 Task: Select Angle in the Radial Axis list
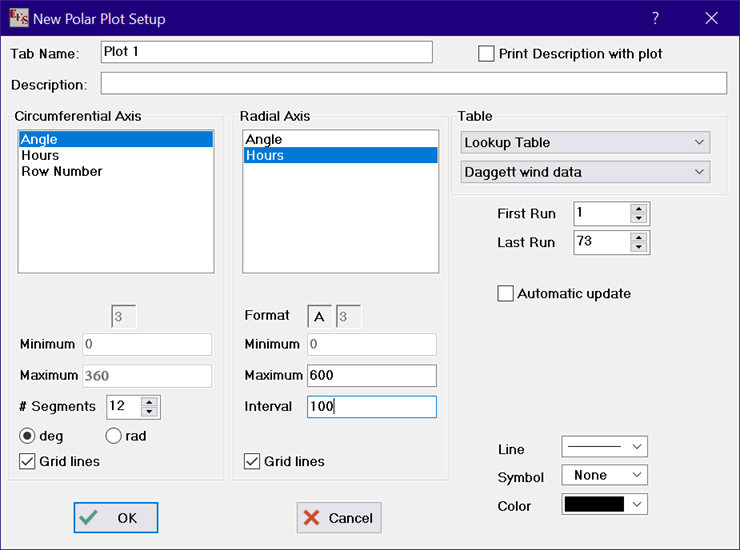click(264, 140)
